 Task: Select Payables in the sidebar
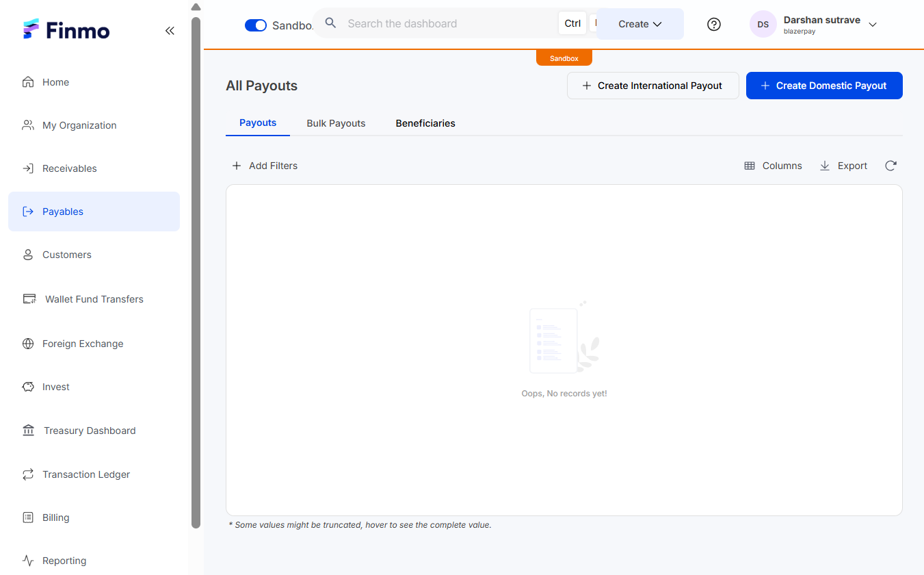pyautogui.click(x=94, y=212)
